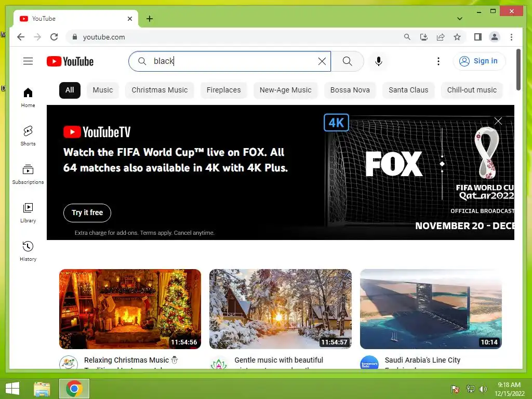Open the Saudi Arabia Line City thumbnail
This screenshot has width=532, height=399.
coord(431,309)
